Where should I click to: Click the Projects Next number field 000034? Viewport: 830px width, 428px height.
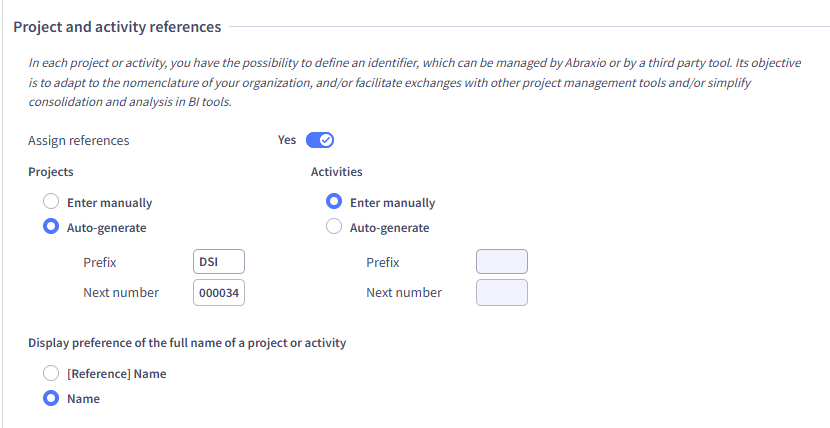(x=219, y=293)
